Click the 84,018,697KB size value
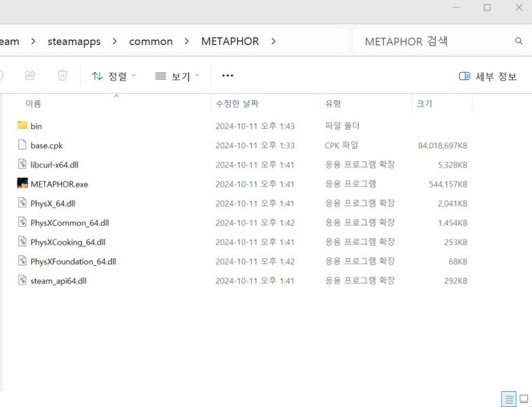Screen dimensions: 532x407 click(x=443, y=145)
